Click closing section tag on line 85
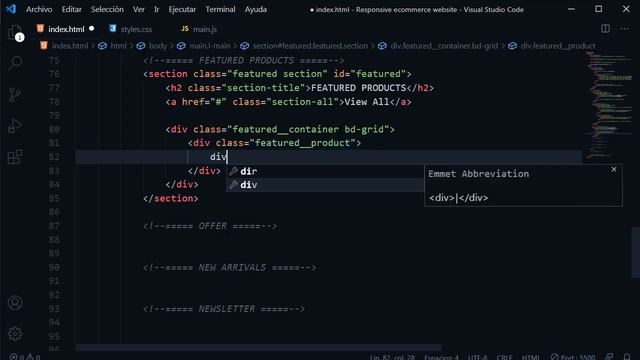This screenshot has width=640, height=360. pos(171,198)
